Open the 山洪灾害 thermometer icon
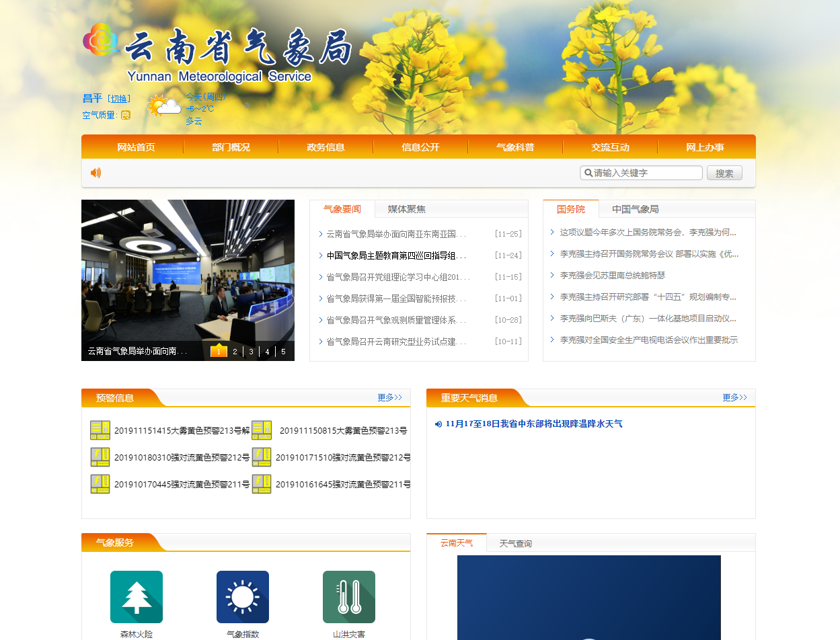 349,597
